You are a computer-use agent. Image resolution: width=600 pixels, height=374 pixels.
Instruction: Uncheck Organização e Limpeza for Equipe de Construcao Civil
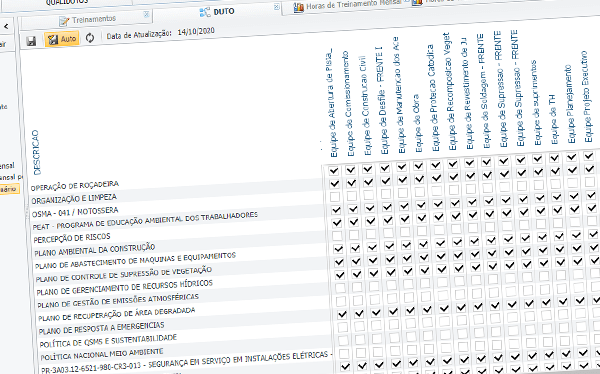(x=368, y=181)
